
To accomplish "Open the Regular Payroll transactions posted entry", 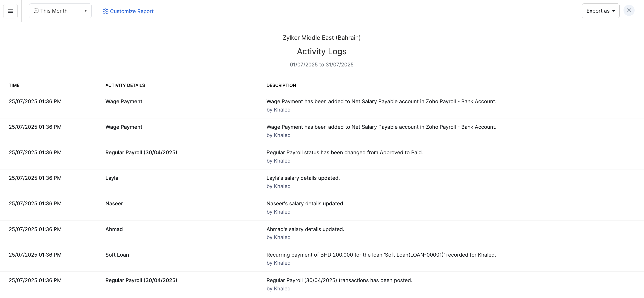I will (x=141, y=280).
